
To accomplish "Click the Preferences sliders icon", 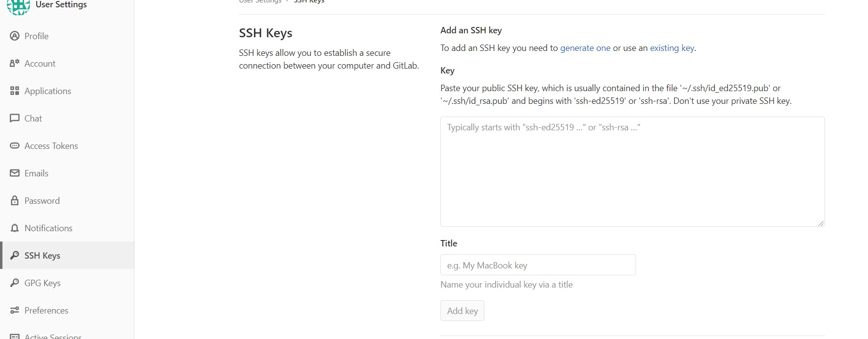I will click(x=15, y=310).
